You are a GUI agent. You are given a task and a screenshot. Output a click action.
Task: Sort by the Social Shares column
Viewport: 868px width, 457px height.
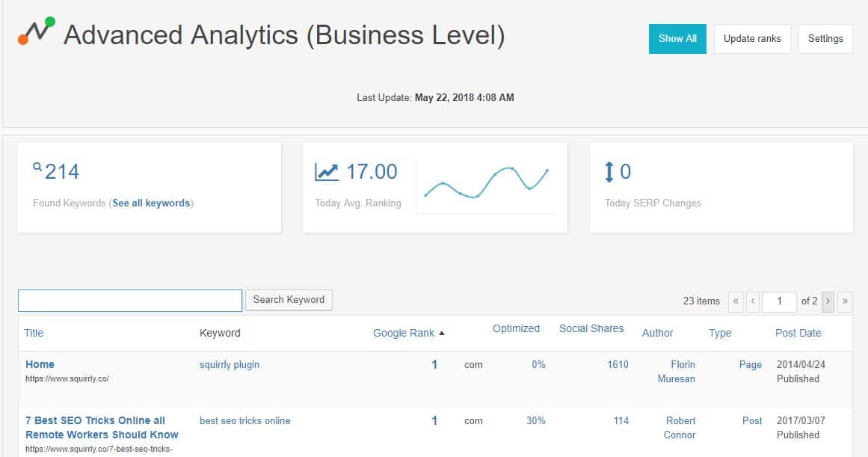(x=591, y=328)
